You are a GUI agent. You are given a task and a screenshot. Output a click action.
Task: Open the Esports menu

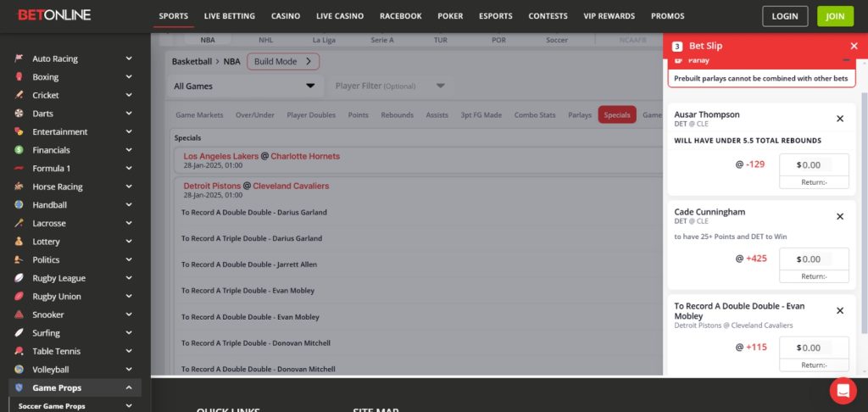495,16
